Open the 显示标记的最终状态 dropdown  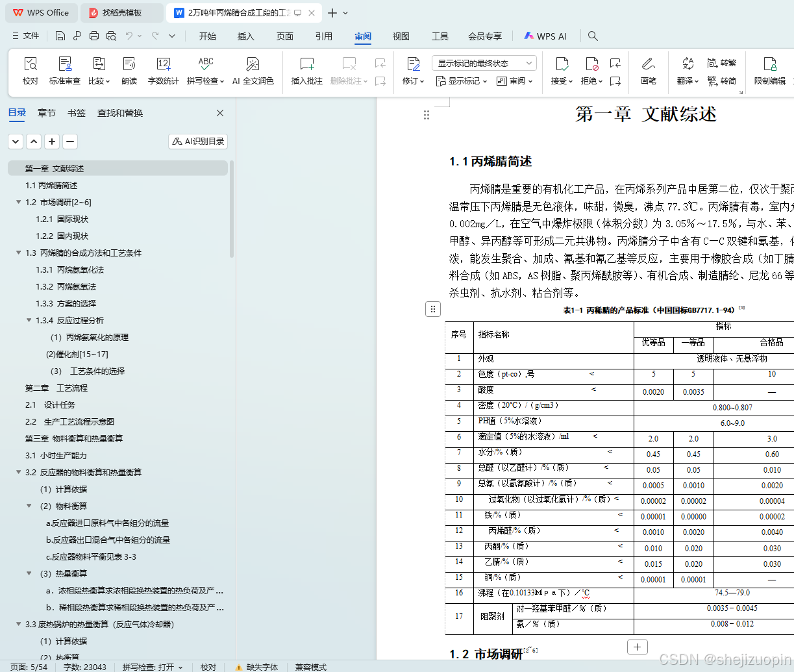tap(484, 63)
